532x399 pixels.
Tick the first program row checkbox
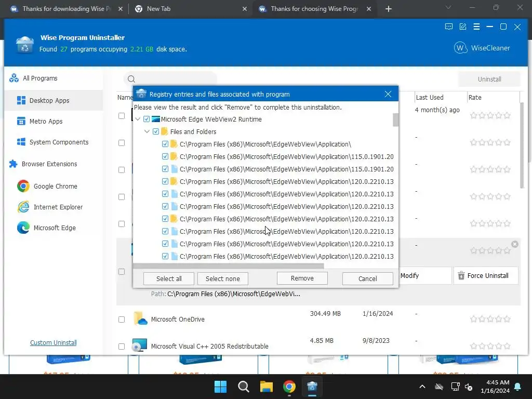tap(122, 116)
